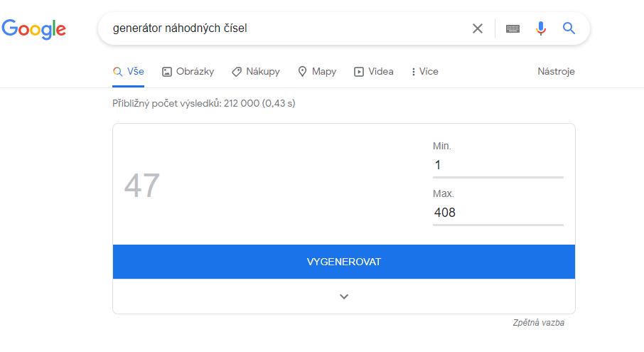Open the Více three-dot menu
The width and height of the screenshot is (644, 352).
[x=413, y=72]
